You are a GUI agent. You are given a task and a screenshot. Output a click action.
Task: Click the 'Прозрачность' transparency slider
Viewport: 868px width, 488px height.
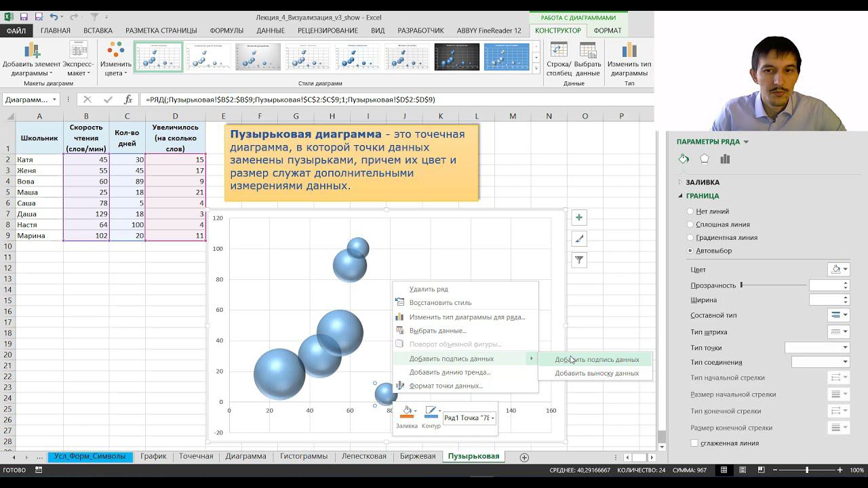click(773, 285)
